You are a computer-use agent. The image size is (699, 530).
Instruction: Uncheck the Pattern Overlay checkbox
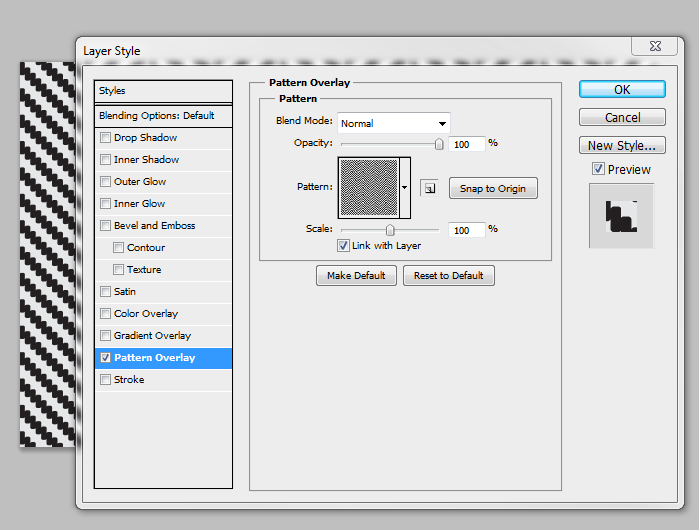[105, 357]
